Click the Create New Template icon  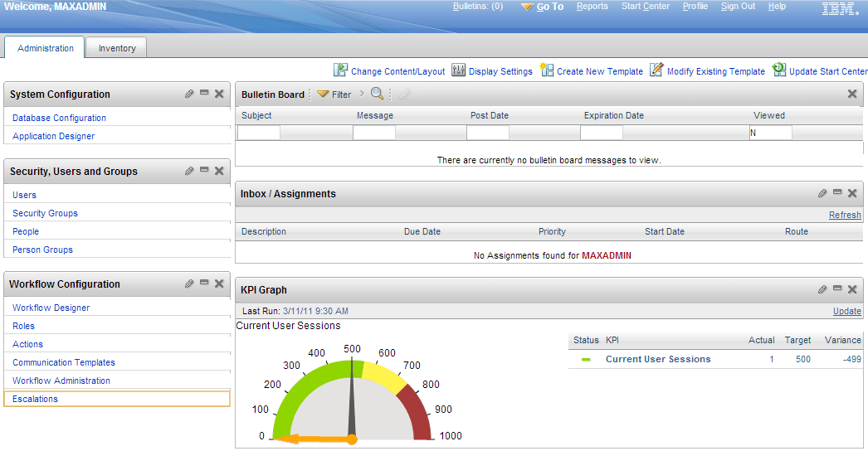pyautogui.click(x=547, y=70)
